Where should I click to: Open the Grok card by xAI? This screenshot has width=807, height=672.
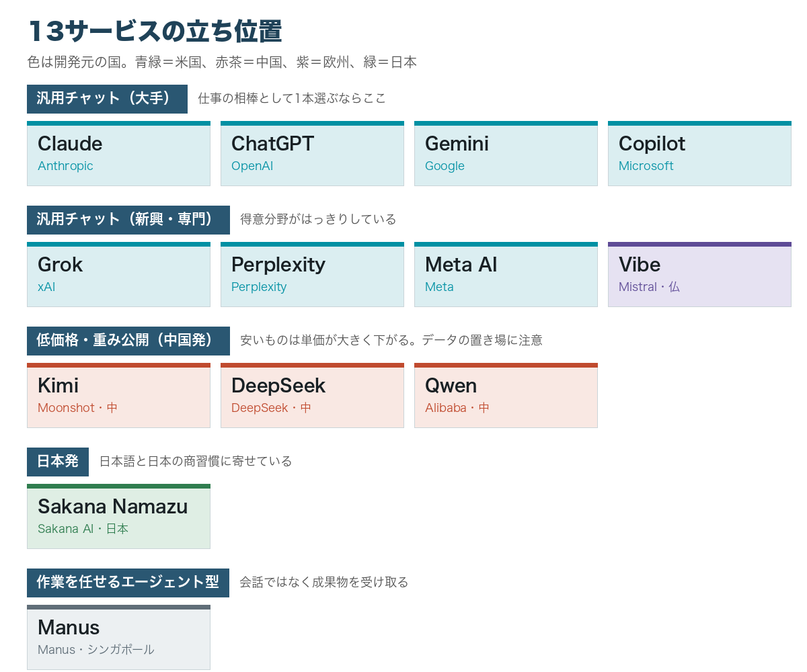[x=118, y=274]
